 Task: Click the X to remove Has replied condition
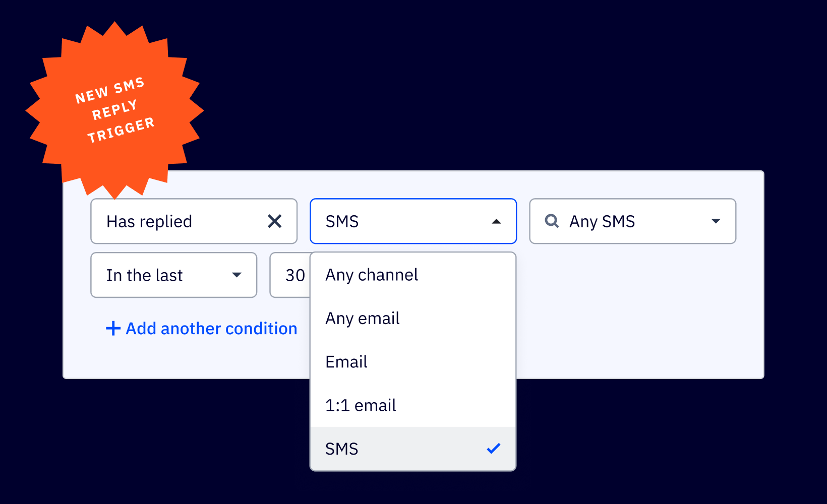click(x=274, y=221)
